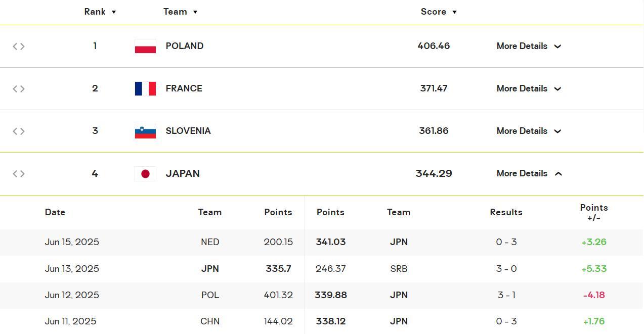Collapse More Details for Japan
Viewport: 644px width, 334px height.
coord(529,173)
